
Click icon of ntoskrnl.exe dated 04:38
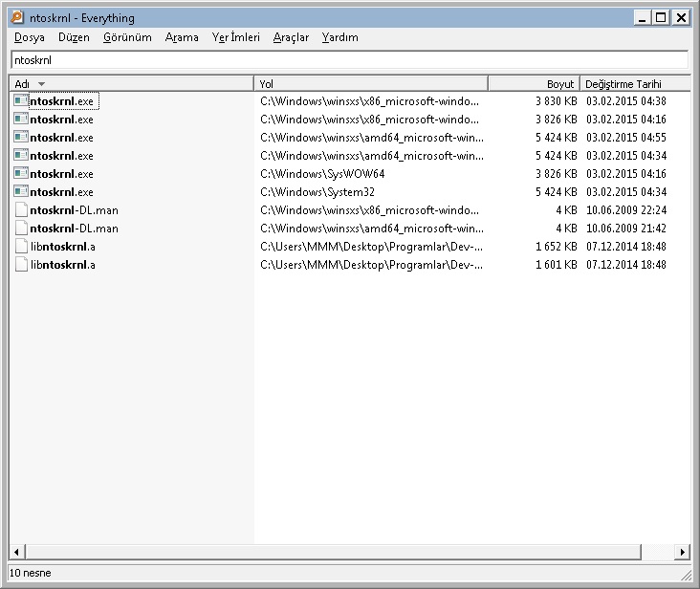[x=20, y=101]
